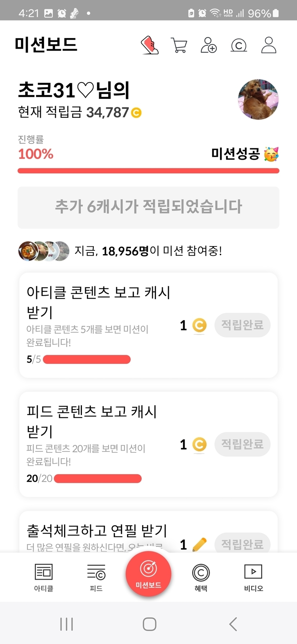Tap the participant avatars group
This screenshot has width=297, height=644.
(x=44, y=251)
